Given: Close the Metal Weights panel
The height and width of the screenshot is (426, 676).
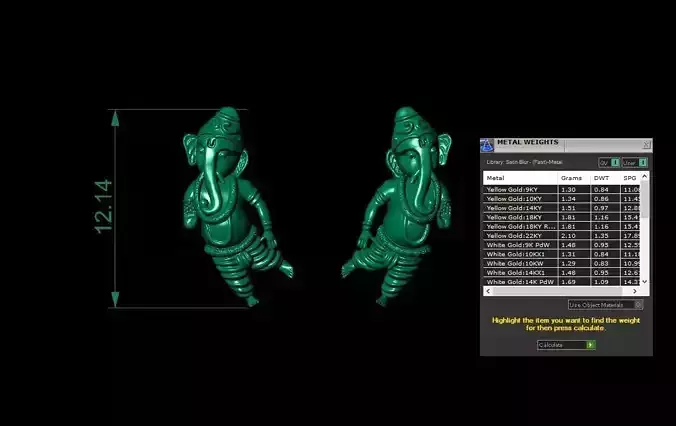Looking at the screenshot, I should coord(646,145).
